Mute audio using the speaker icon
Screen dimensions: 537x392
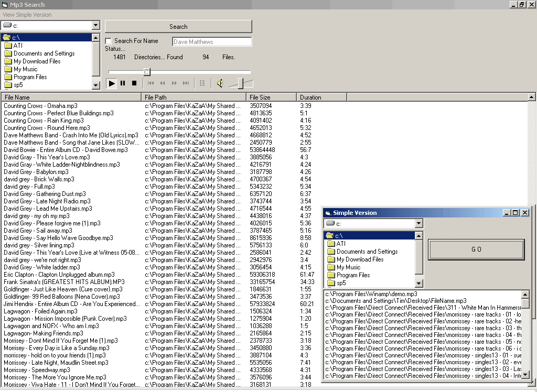click(220, 83)
